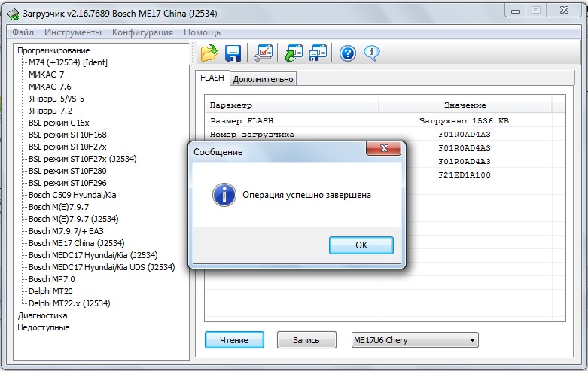Close the Сообщение dialog with the X
This screenshot has height=371, width=588.
pos(384,148)
